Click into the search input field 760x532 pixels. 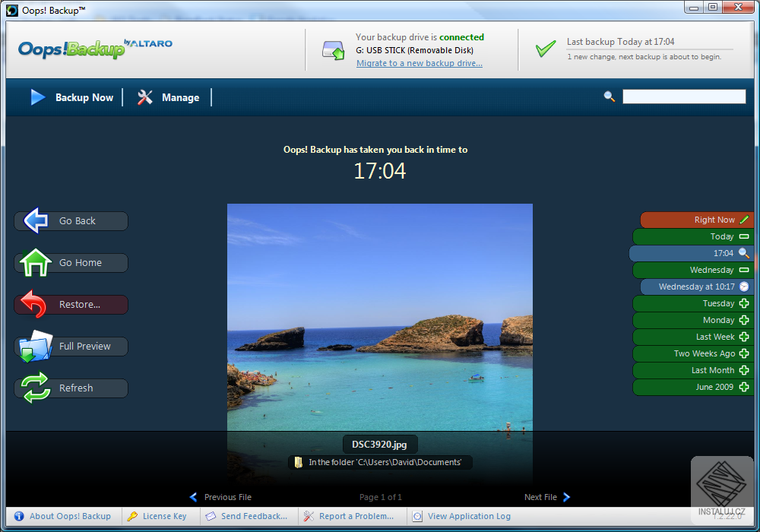tap(684, 97)
